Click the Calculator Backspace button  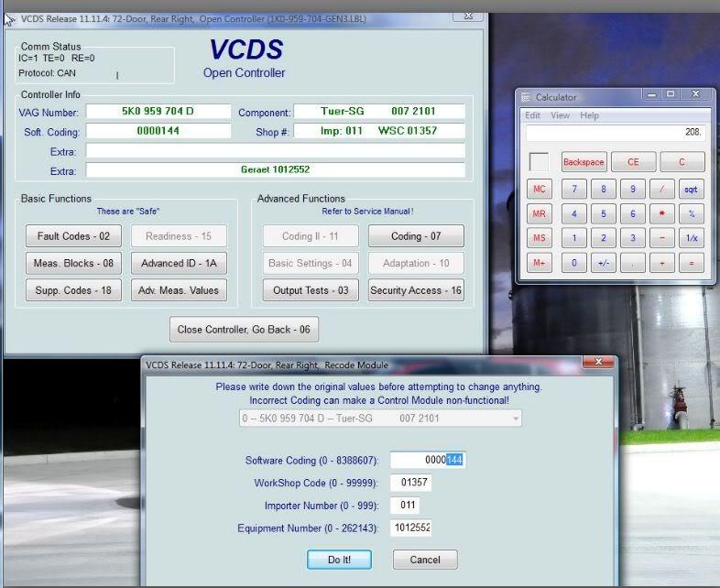584,162
